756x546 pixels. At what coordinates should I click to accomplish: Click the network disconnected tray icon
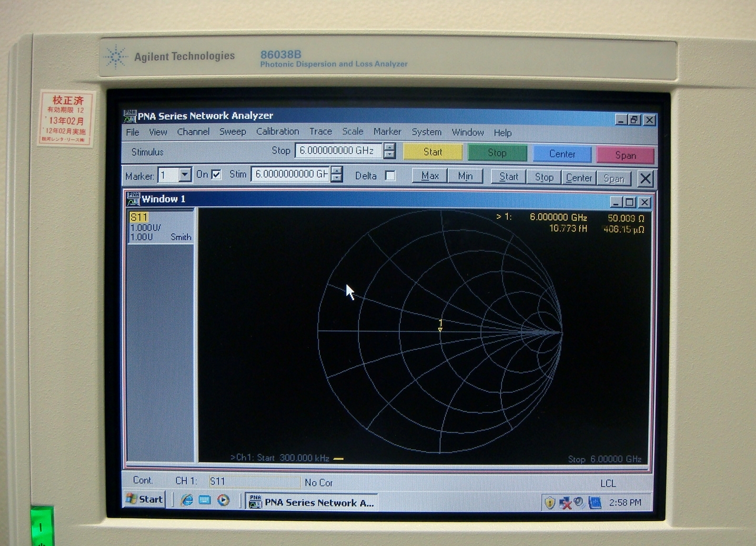click(x=565, y=503)
